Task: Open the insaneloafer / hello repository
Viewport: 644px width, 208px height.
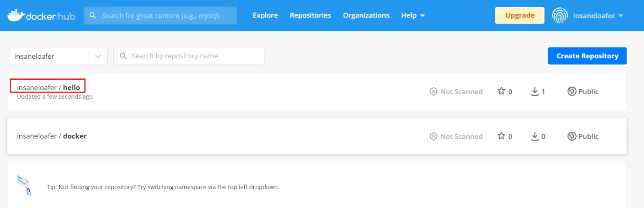Action: [49, 87]
